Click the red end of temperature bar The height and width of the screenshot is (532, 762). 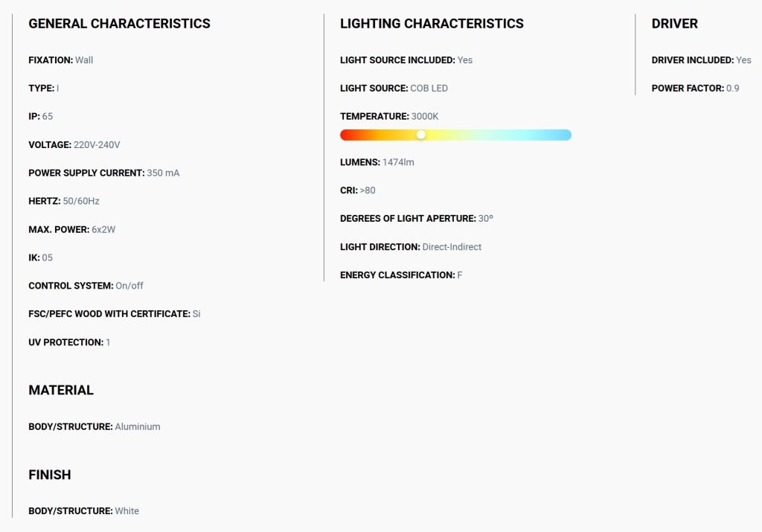tap(345, 135)
